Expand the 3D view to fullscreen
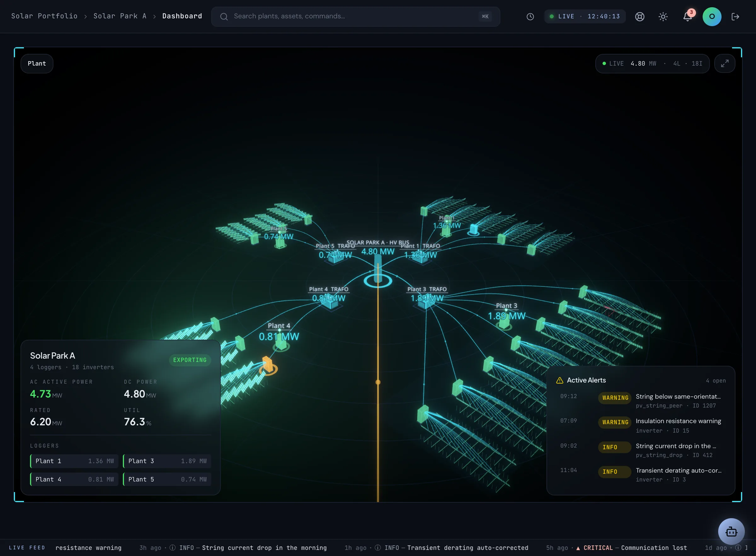This screenshot has width=756, height=556. pyautogui.click(x=724, y=63)
